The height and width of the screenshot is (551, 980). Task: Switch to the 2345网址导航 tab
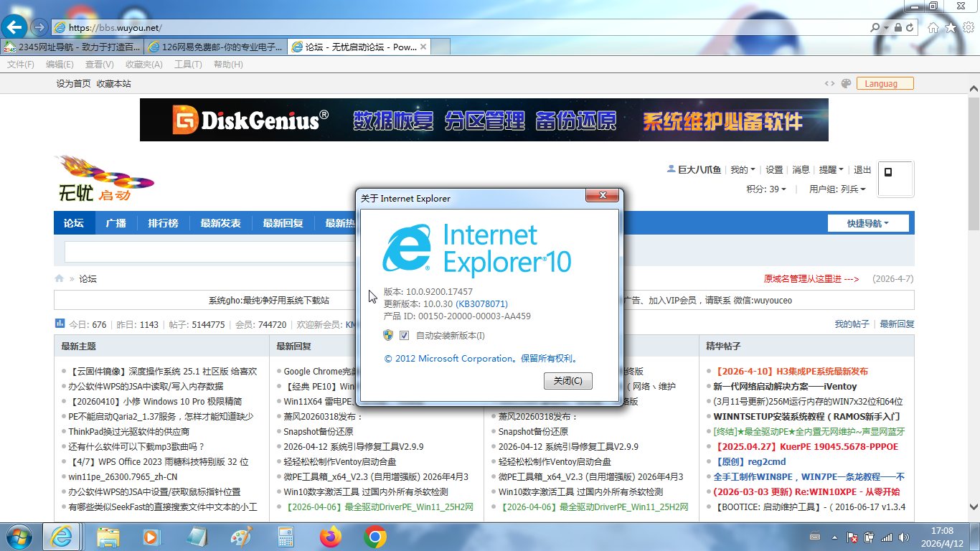(72, 47)
